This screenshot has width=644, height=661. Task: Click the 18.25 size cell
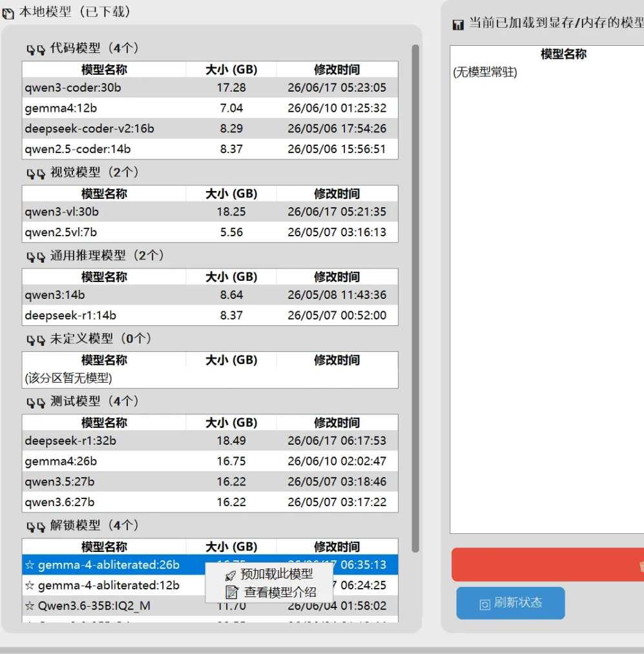pos(231,212)
